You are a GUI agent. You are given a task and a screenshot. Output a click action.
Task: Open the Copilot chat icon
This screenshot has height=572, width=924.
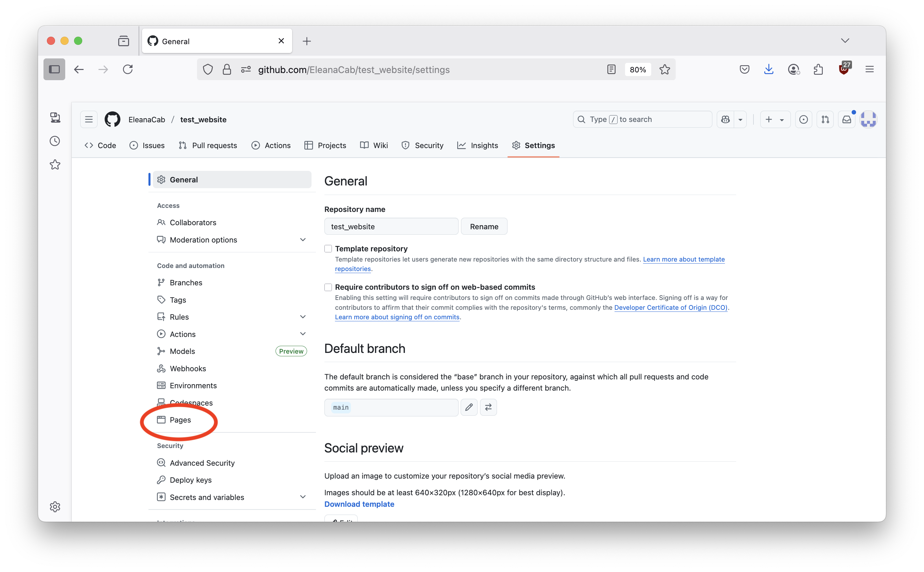725,120
